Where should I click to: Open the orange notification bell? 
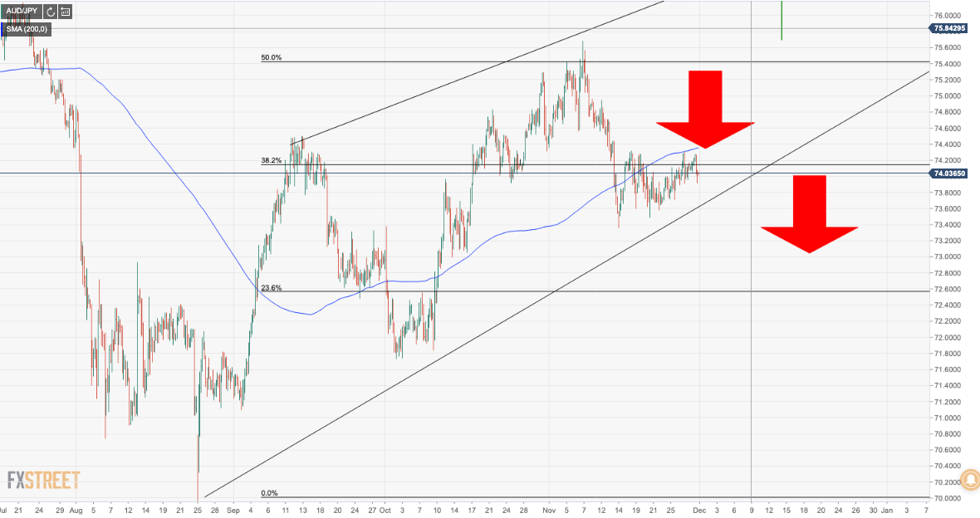(970, 480)
